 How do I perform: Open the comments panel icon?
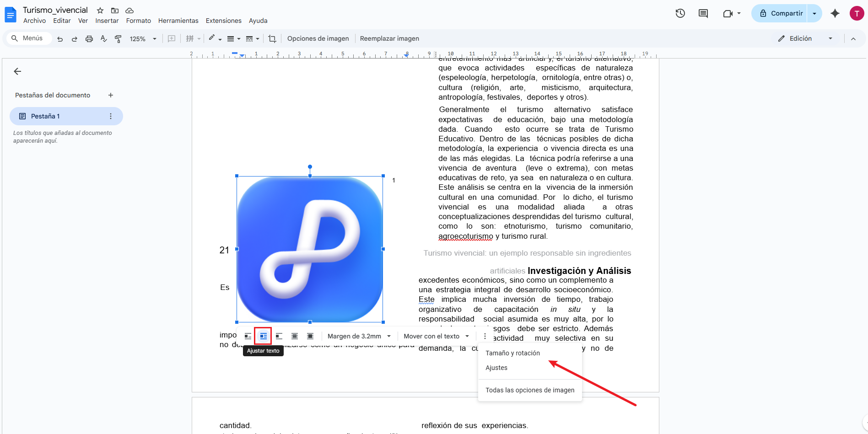tap(703, 13)
